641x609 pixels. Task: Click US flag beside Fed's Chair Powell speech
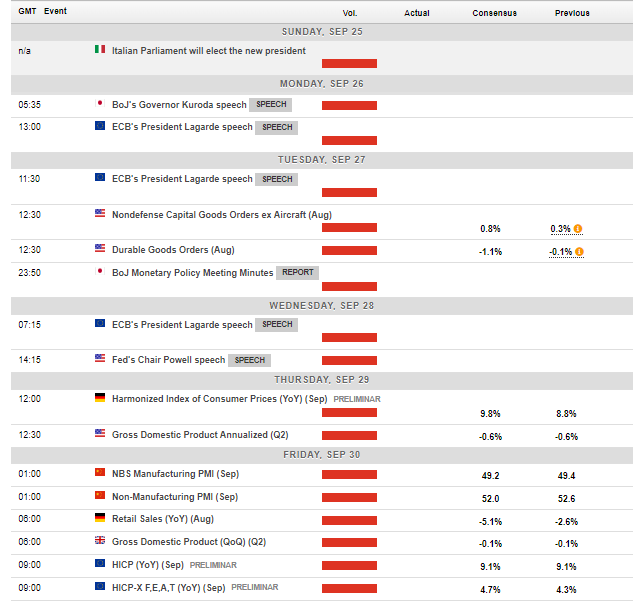[x=100, y=358]
